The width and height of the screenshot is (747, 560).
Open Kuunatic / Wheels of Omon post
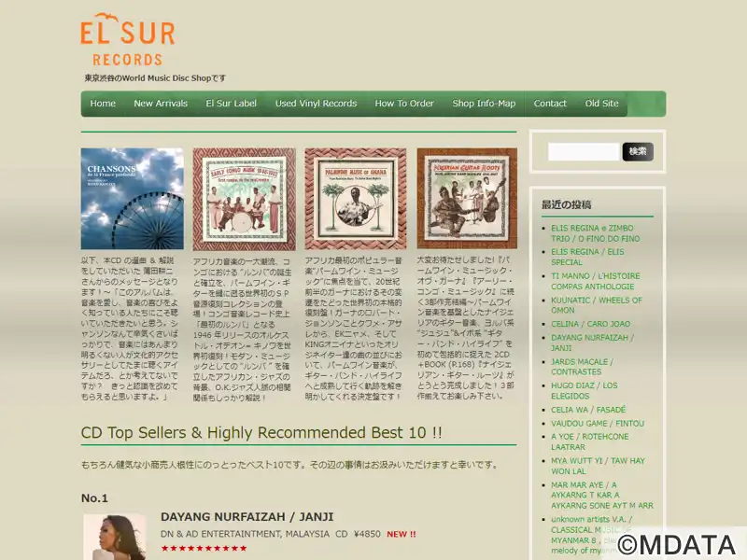pyautogui.click(x=597, y=305)
